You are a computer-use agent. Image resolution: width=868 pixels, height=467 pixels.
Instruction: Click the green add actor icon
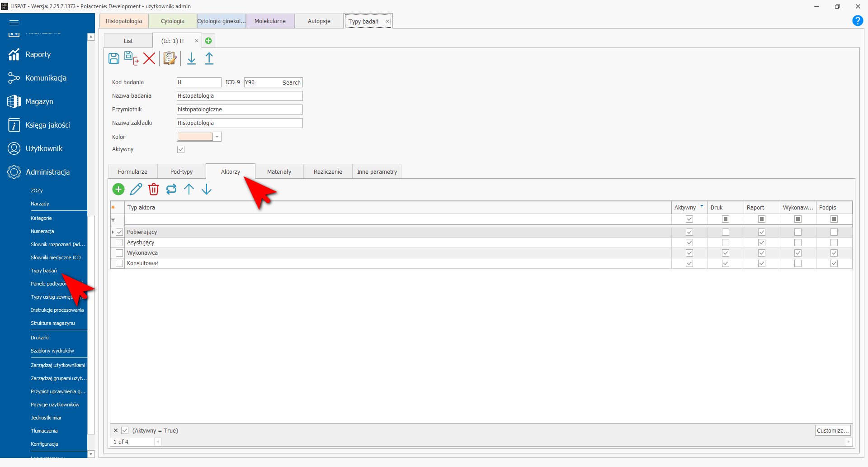[118, 189]
